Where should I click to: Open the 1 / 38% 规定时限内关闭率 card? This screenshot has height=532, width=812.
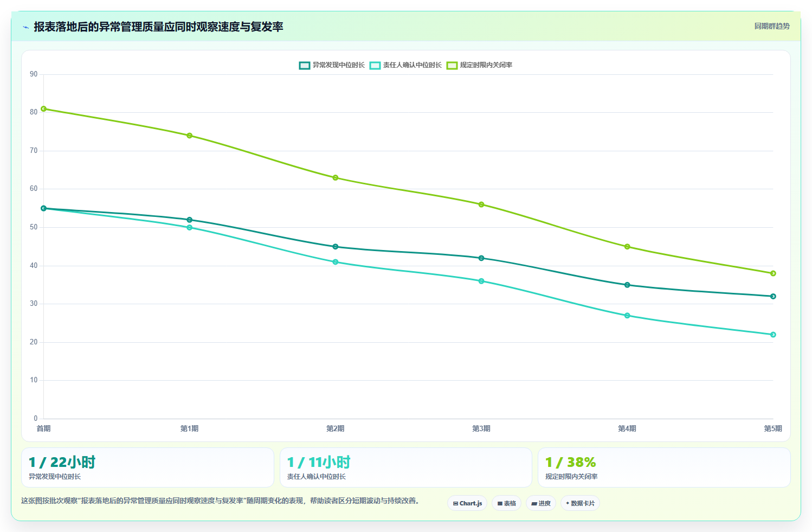pyautogui.click(x=664, y=467)
